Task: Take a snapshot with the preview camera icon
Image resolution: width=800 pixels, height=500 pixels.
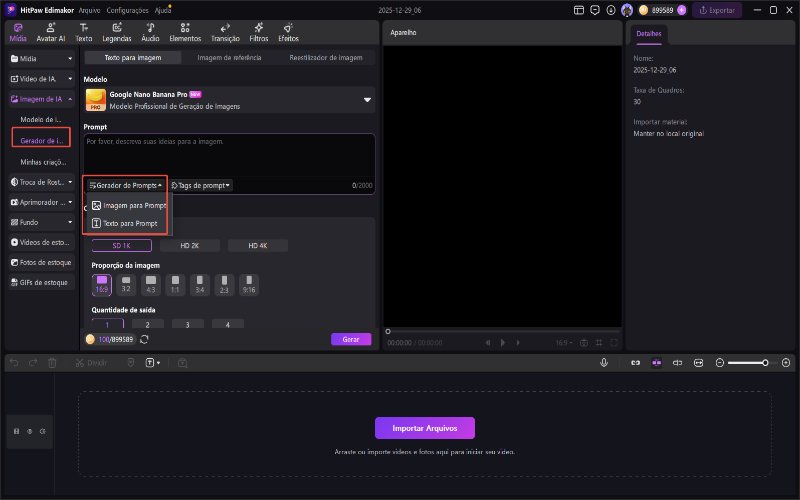Action: click(x=584, y=343)
